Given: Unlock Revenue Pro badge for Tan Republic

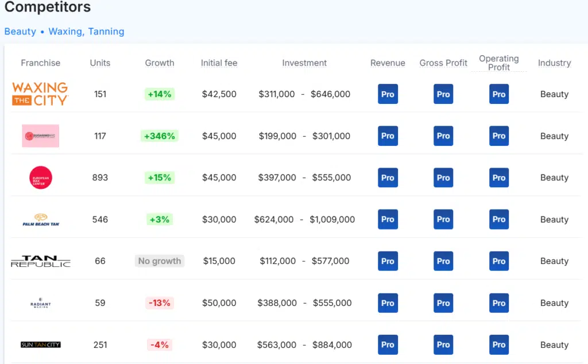Looking at the screenshot, I should tap(388, 261).
